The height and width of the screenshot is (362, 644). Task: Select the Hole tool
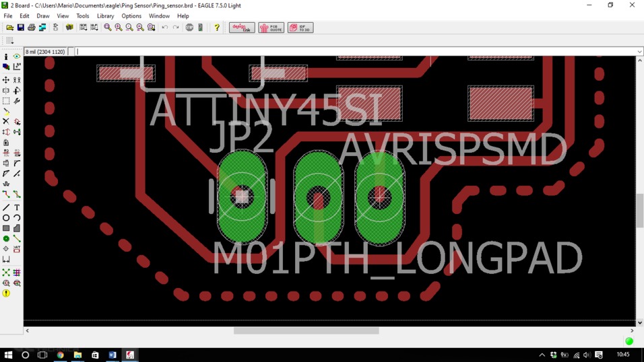coord(6,249)
